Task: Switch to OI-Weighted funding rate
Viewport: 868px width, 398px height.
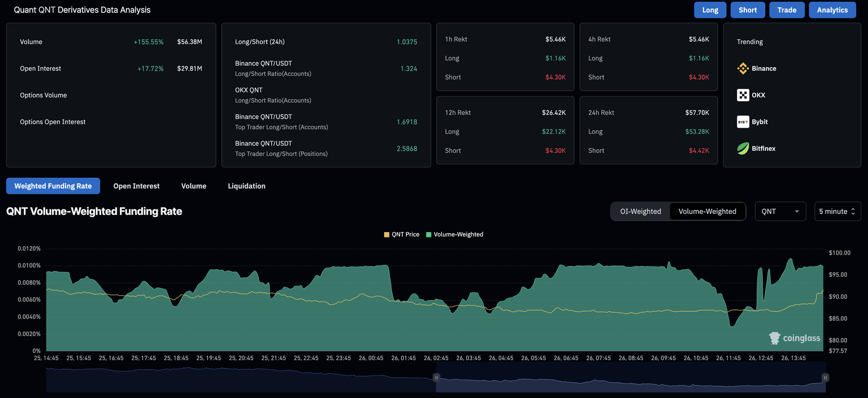Action: (x=640, y=211)
